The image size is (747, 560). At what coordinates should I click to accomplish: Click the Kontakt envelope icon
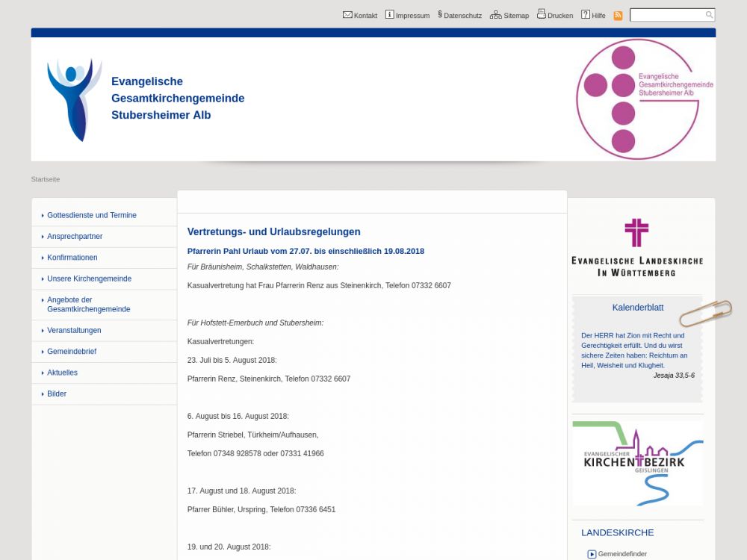[x=347, y=15]
